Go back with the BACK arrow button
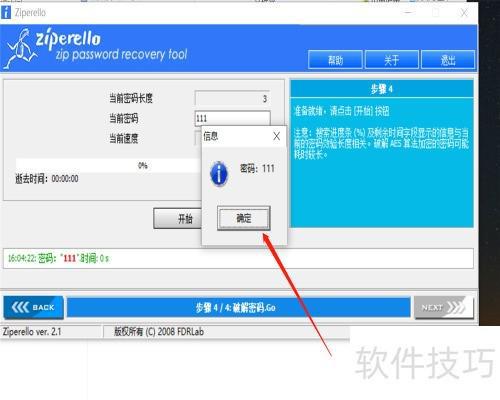 [34, 307]
